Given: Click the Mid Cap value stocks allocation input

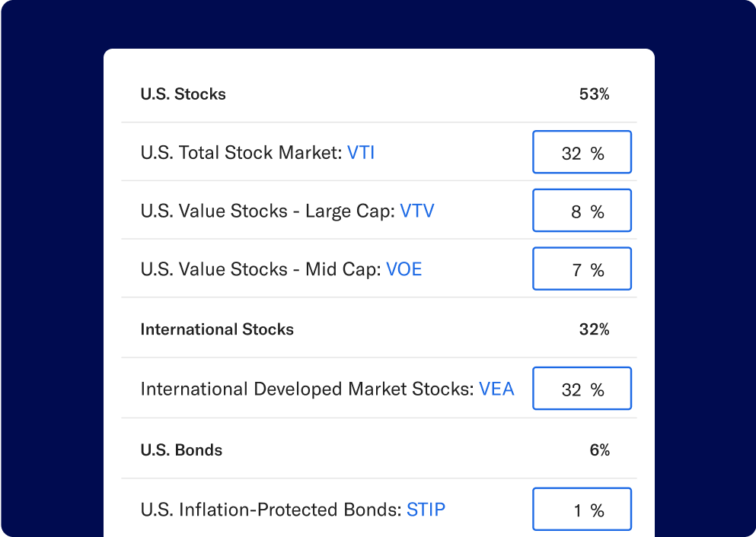Looking at the screenshot, I should coord(582,268).
